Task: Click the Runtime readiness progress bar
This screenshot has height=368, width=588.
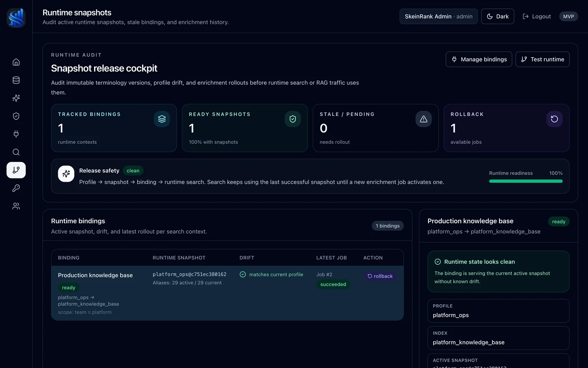Action: coord(526,181)
